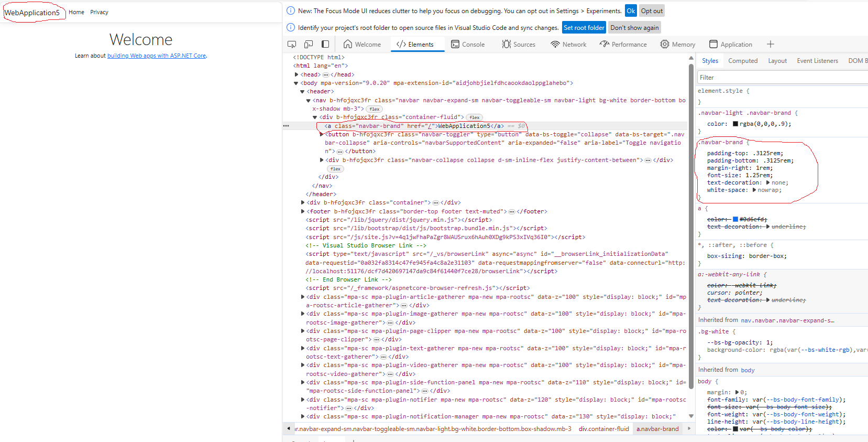Expand margin shorthand in body rule

[x=737, y=392]
